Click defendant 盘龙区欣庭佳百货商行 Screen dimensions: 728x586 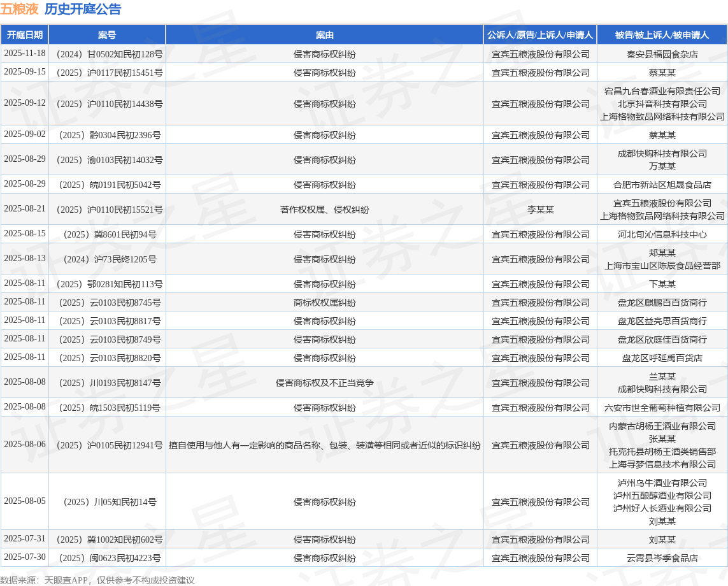click(x=662, y=340)
